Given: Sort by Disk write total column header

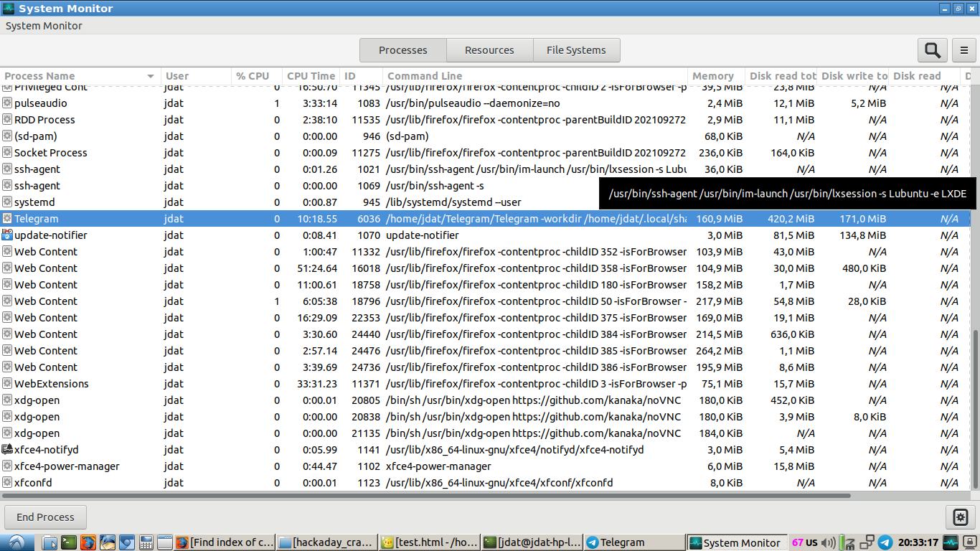Looking at the screenshot, I should coord(853,76).
